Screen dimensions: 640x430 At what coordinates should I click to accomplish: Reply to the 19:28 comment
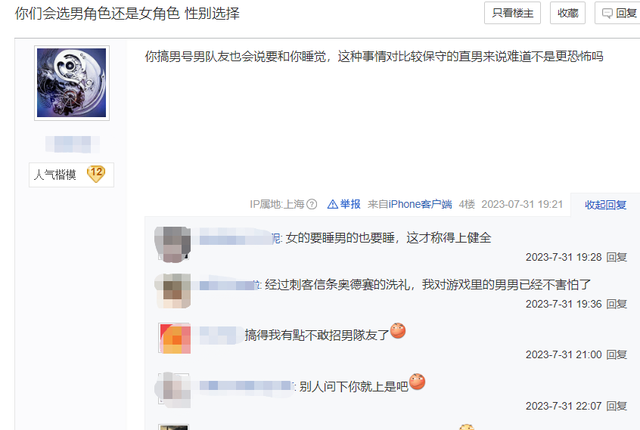(x=617, y=257)
